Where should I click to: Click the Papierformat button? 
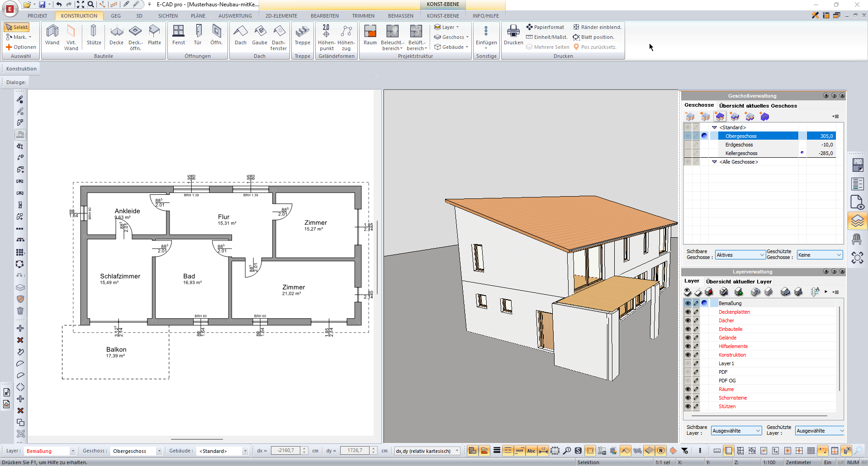[545, 27]
